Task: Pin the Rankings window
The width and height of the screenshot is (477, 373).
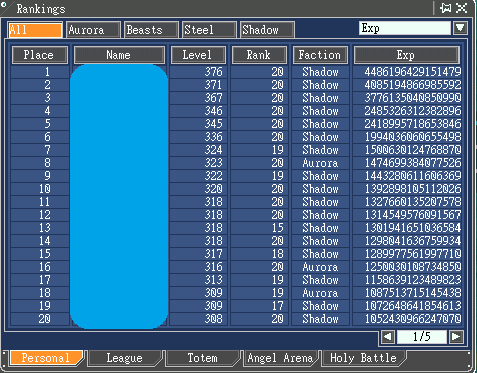Action: click(446, 8)
